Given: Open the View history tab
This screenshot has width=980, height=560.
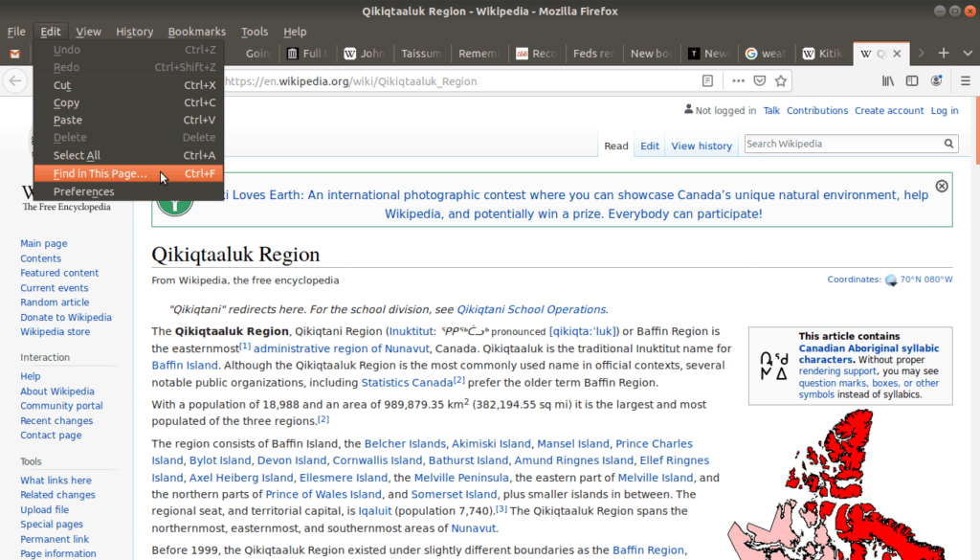Looking at the screenshot, I should [x=702, y=146].
